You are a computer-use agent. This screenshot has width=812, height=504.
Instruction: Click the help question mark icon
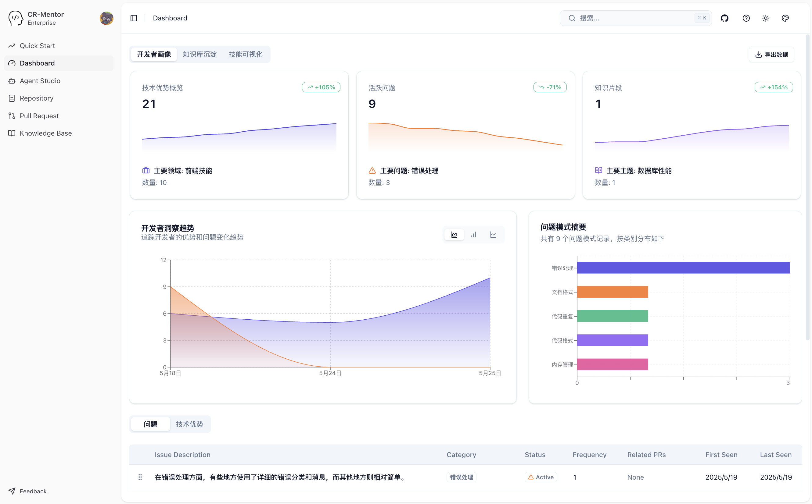coord(746,18)
